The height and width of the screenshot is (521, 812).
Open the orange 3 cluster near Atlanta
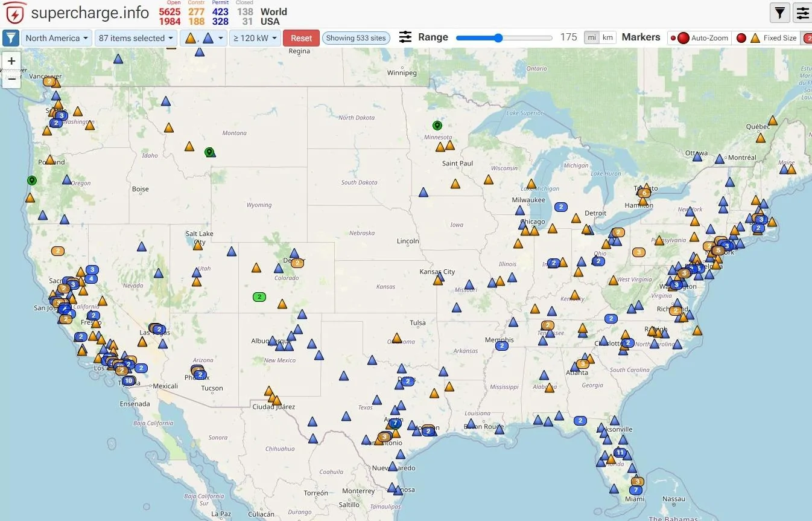point(583,364)
